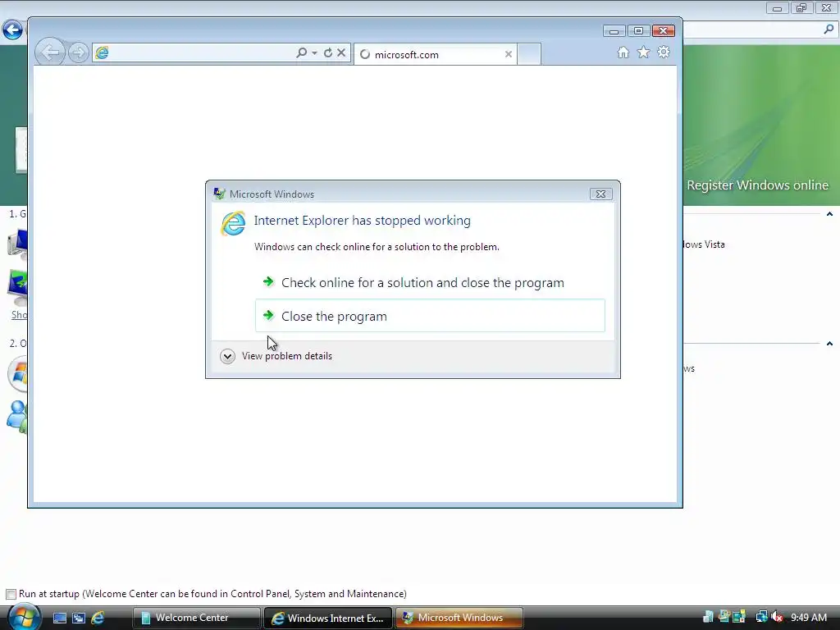The height and width of the screenshot is (630, 840).
Task: Select the microsoft.com tab
Action: coord(435,54)
